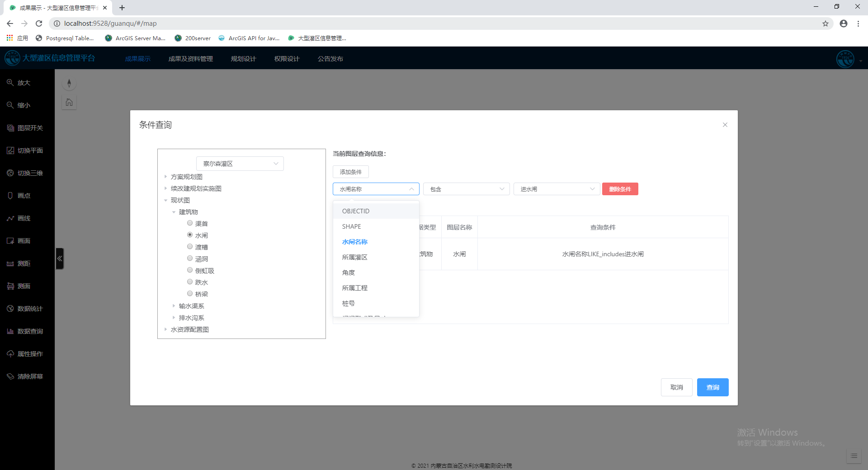The height and width of the screenshot is (470, 868).
Task: Collapse the sidebar with the double-arrow handle
Action: coord(60,258)
